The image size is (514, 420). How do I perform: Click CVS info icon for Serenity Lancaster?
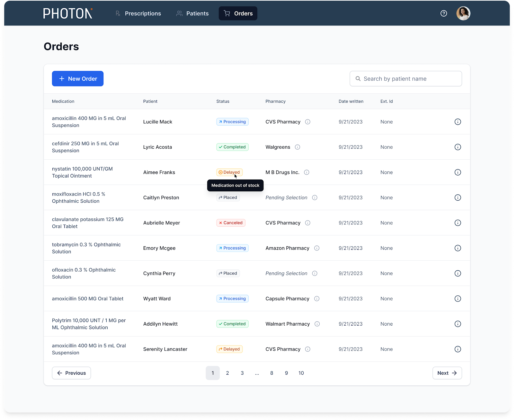click(308, 349)
